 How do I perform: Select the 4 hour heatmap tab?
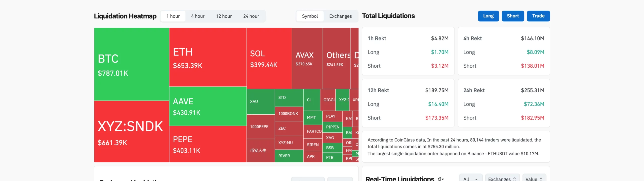pos(198,16)
